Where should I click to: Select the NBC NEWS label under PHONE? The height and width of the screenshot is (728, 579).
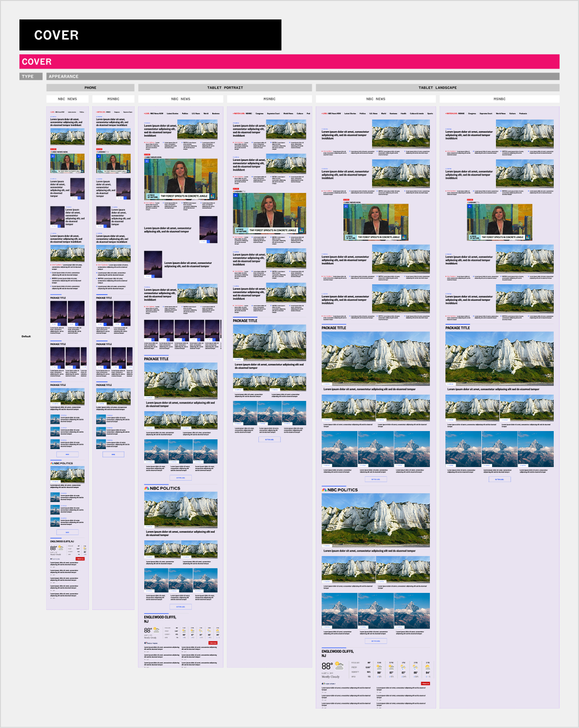pyautogui.click(x=68, y=99)
